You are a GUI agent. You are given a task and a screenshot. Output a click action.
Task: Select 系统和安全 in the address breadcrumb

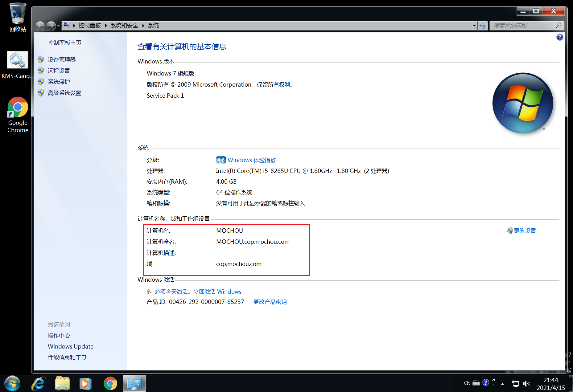pyautogui.click(x=124, y=26)
